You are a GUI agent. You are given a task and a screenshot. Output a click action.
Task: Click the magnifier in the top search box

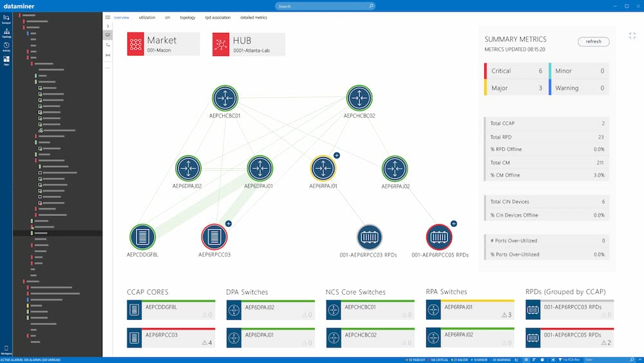(372, 6)
